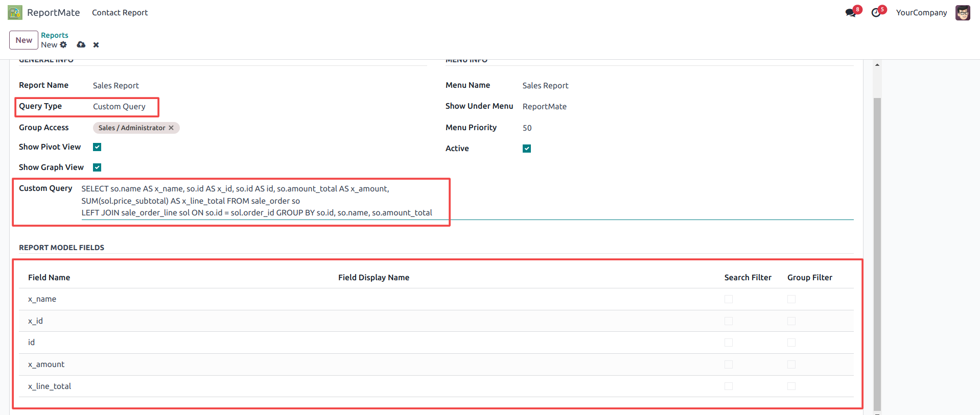This screenshot has width=980, height=415.
Task: Click the user avatar picture
Action: (x=963, y=13)
